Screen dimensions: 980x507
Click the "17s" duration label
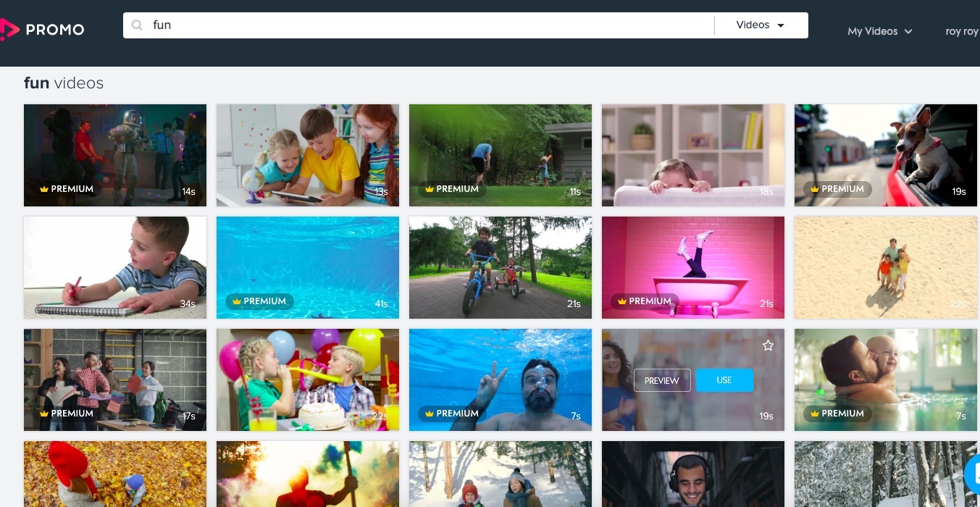188,416
